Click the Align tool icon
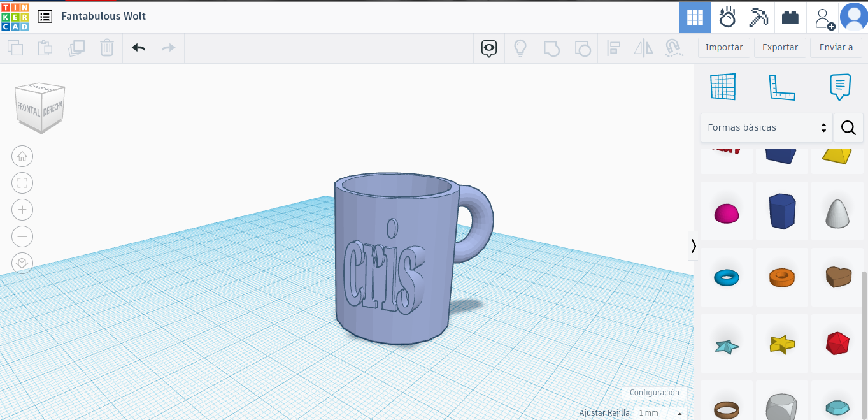The width and height of the screenshot is (868, 420). [613, 48]
